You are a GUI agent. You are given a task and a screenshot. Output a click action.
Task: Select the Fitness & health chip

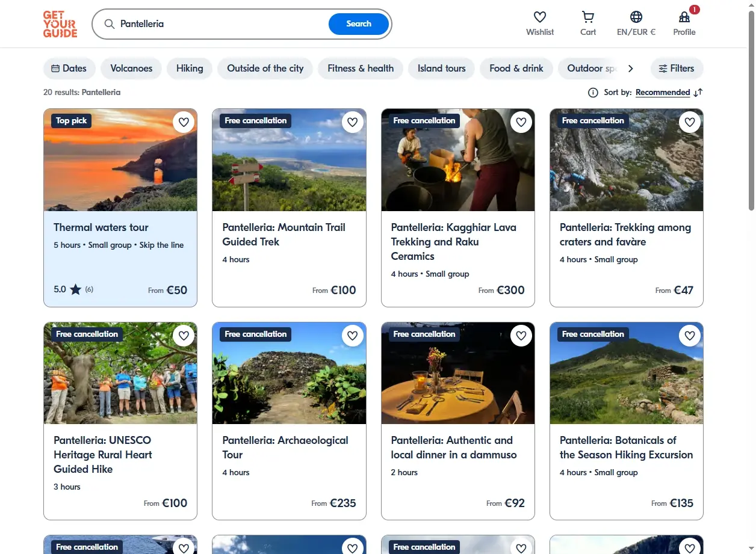(x=361, y=69)
